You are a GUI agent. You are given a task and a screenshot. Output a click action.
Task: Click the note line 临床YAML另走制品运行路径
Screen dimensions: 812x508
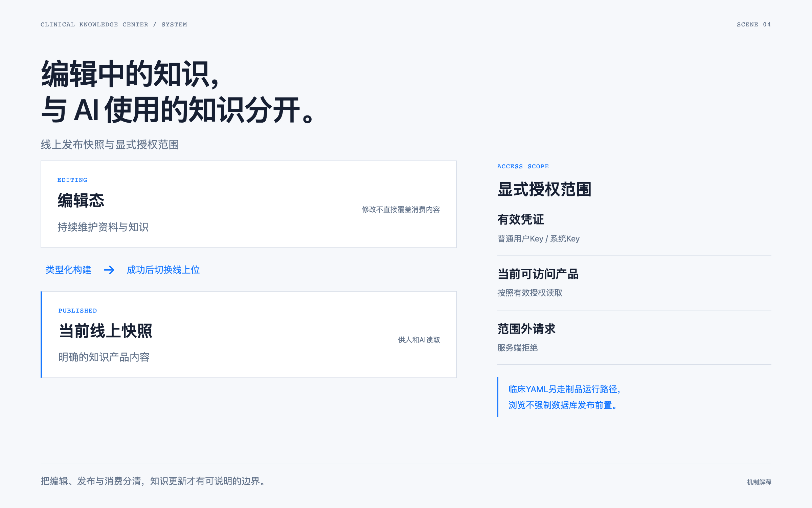pos(564,389)
